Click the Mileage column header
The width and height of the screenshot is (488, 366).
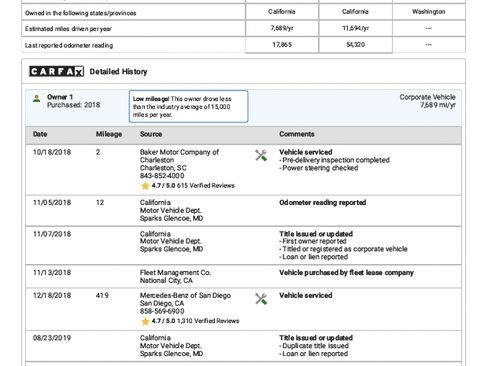(x=109, y=134)
